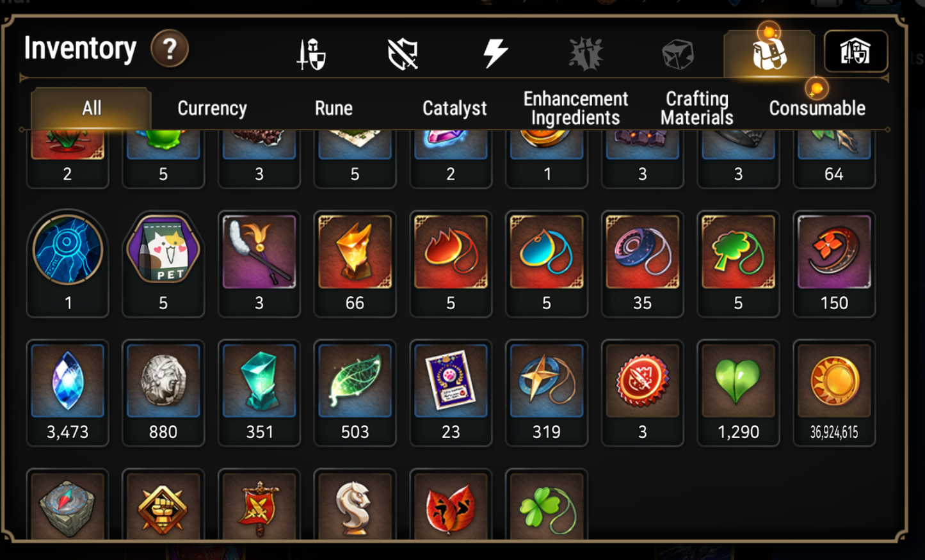The width and height of the screenshot is (925, 560).
Task: Select the silver coin item with 880
Action: click(163, 393)
